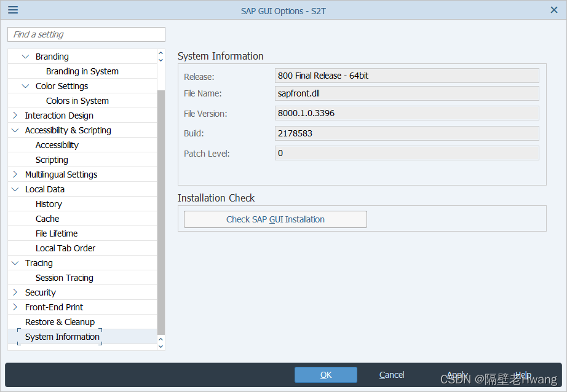The image size is (567, 392).
Task: Expand the Interaction Design chevron
Action: [x=15, y=116]
